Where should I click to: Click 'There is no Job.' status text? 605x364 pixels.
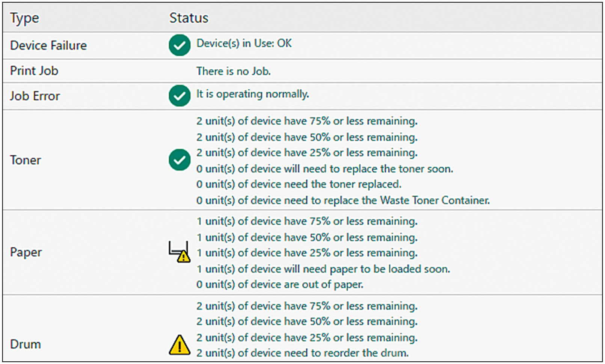(x=233, y=71)
